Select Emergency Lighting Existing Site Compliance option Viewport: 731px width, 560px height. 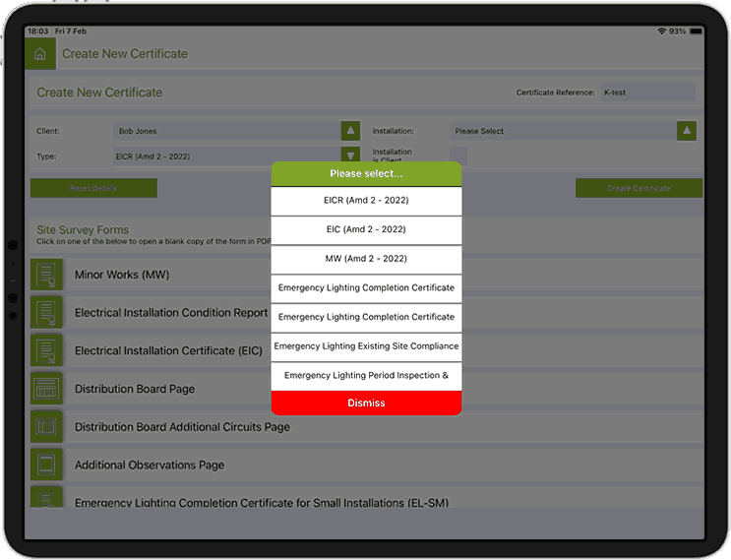point(366,346)
